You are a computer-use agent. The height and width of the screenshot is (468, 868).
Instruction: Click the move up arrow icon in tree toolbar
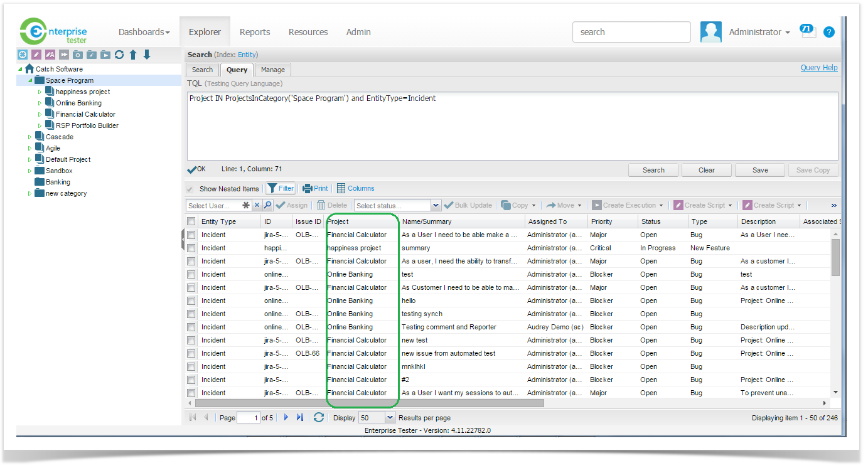(133, 55)
